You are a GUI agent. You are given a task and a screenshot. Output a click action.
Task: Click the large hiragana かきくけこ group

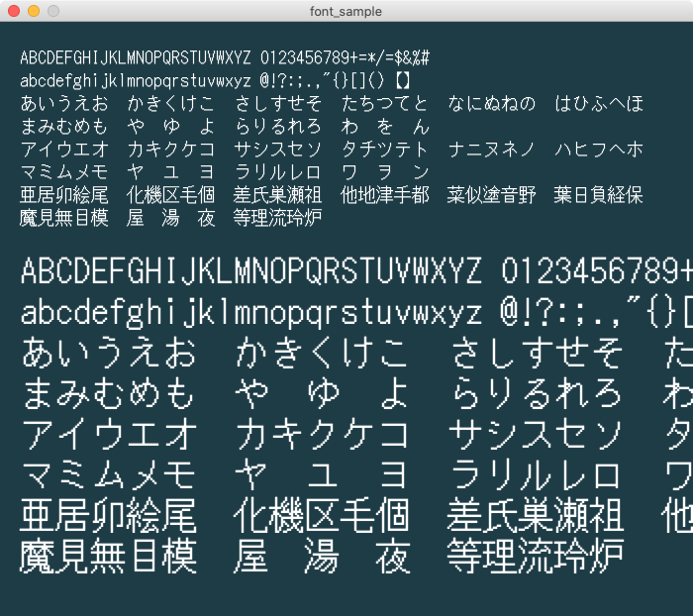(x=322, y=354)
